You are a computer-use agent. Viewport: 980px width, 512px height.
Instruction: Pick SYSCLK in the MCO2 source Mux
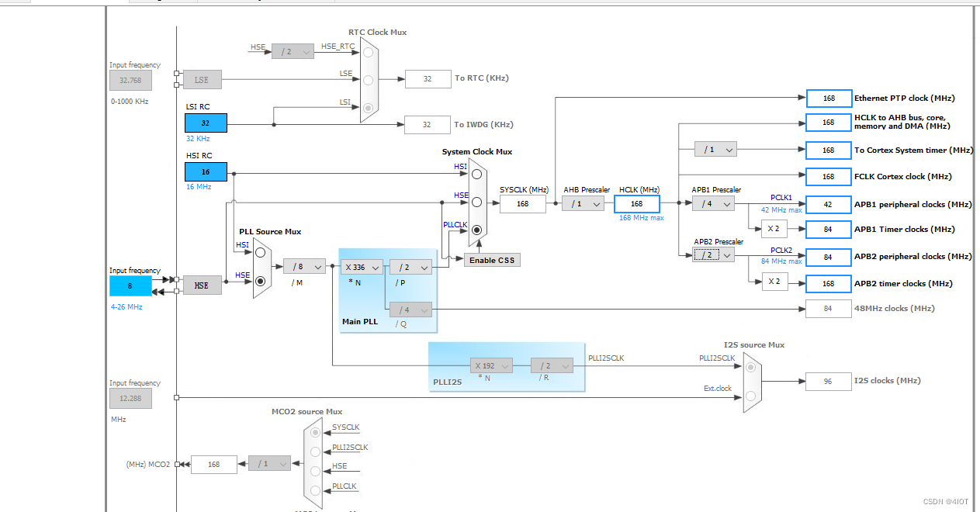[315, 432]
